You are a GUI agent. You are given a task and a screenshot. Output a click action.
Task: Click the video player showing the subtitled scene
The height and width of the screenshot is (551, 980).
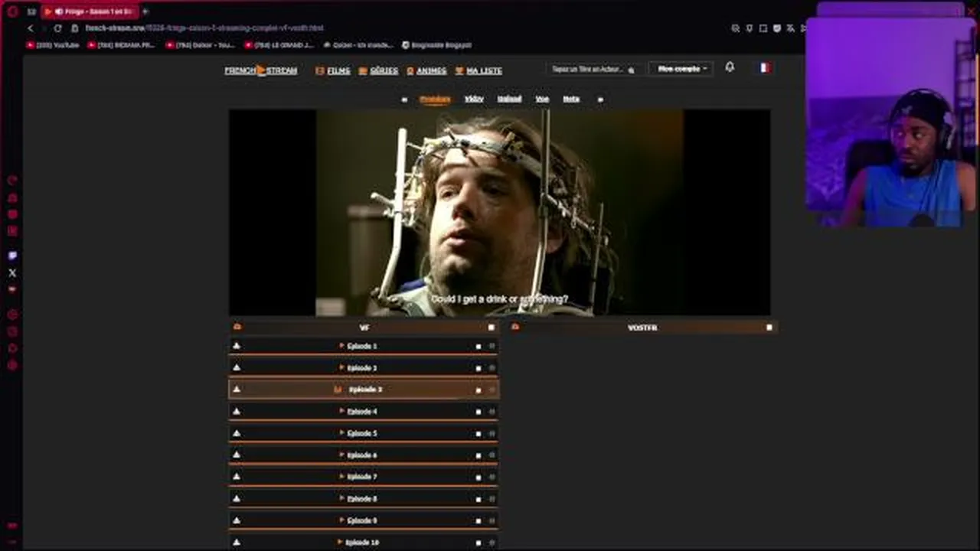tap(499, 212)
